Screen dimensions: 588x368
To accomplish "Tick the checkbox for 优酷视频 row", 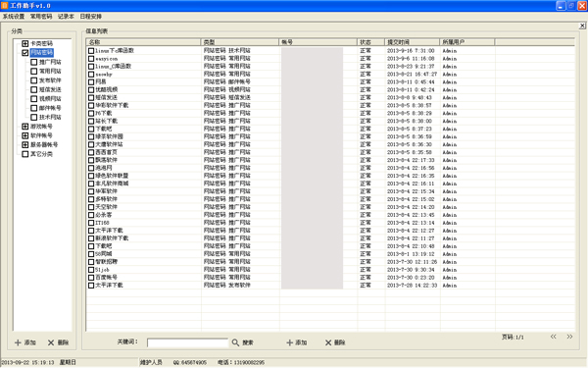I will click(91, 89).
